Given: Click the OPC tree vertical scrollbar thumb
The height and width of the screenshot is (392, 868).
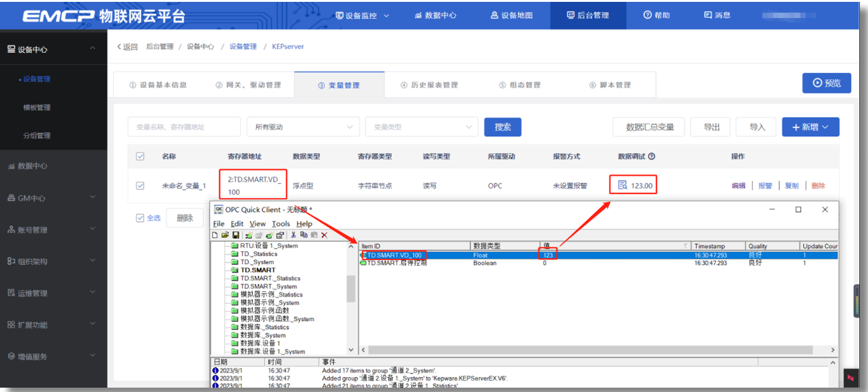Looking at the screenshot, I should pos(351,288).
